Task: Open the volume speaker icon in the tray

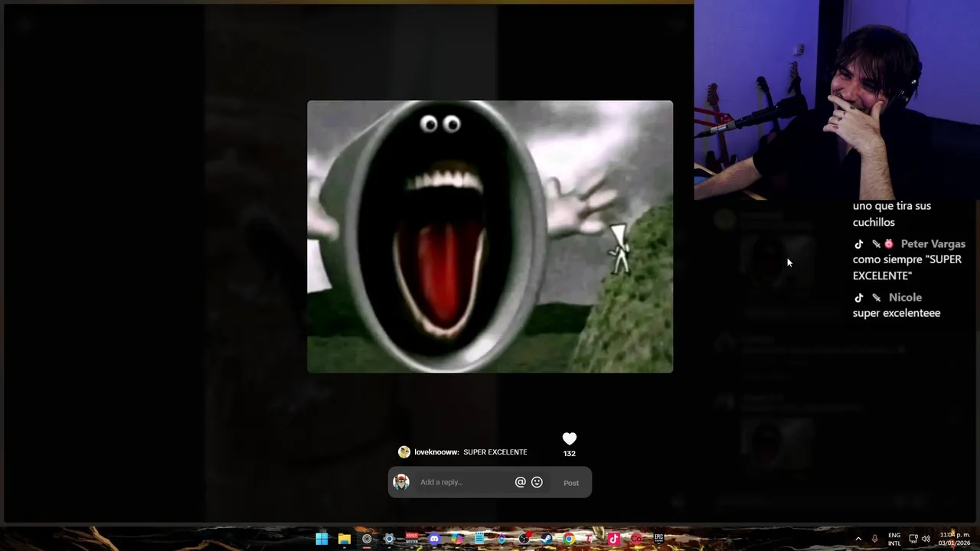Action: click(926, 539)
